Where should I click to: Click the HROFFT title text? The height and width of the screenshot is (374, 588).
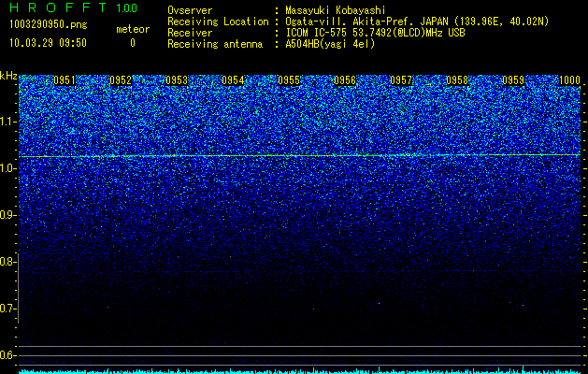pyautogui.click(x=58, y=7)
